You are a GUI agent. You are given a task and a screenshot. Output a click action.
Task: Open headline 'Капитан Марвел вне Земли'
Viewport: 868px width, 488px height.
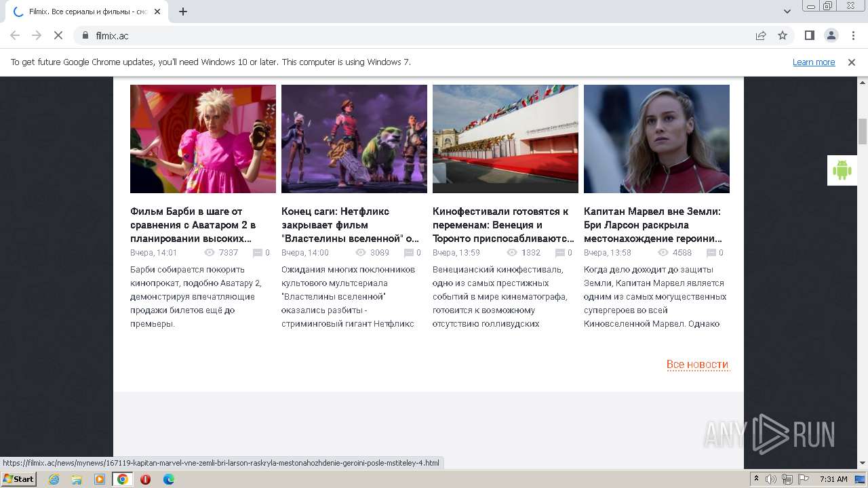pyautogui.click(x=653, y=225)
